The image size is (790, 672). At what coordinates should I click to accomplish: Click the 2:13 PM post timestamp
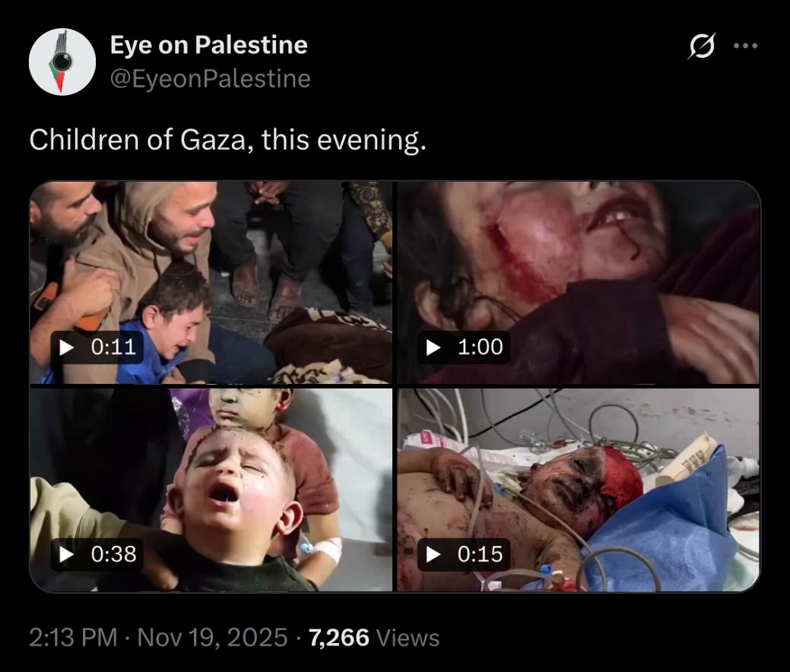coord(74,638)
